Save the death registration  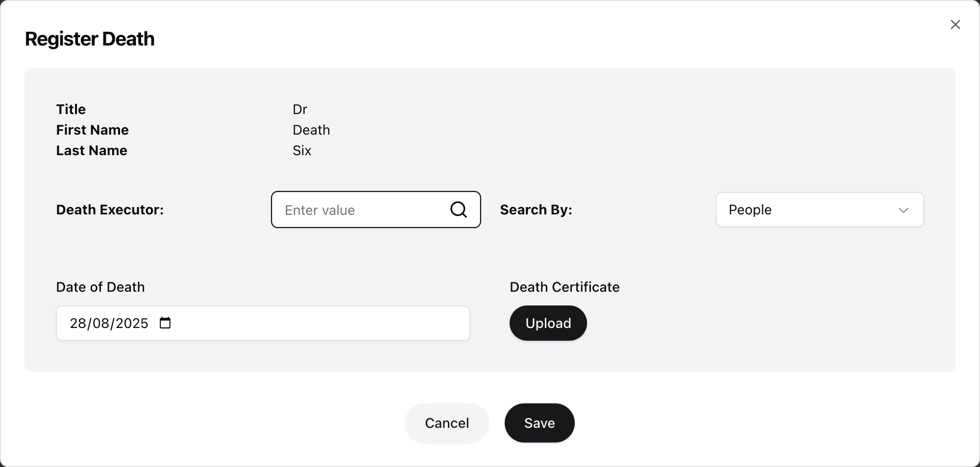539,423
